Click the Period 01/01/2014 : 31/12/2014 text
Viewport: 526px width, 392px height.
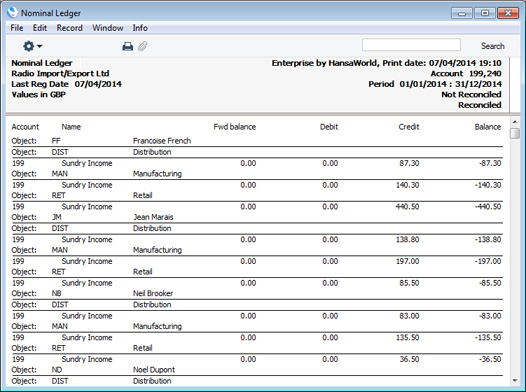(x=435, y=84)
